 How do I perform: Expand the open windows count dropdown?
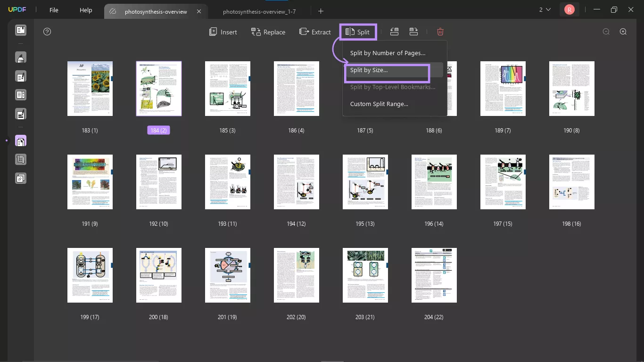pyautogui.click(x=545, y=9)
